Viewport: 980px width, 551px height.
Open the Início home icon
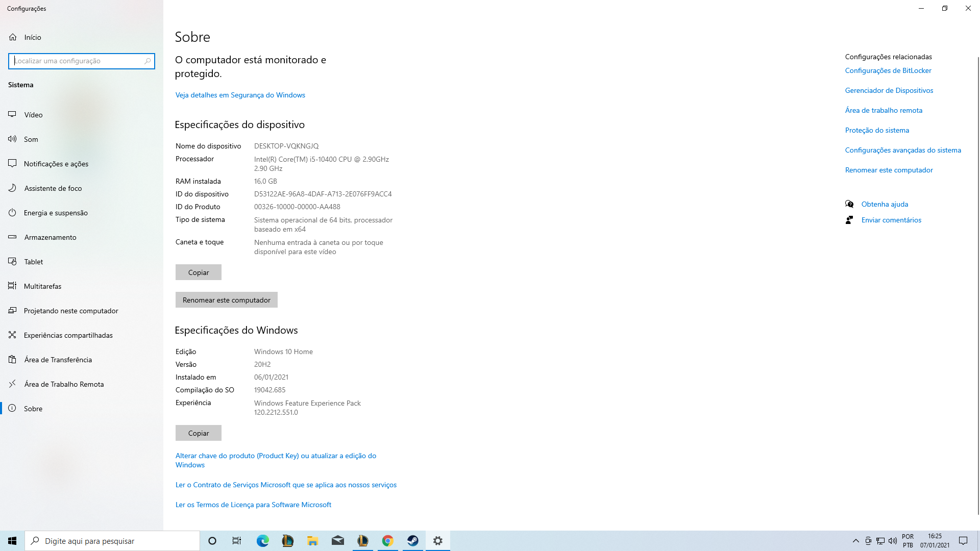point(13,37)
